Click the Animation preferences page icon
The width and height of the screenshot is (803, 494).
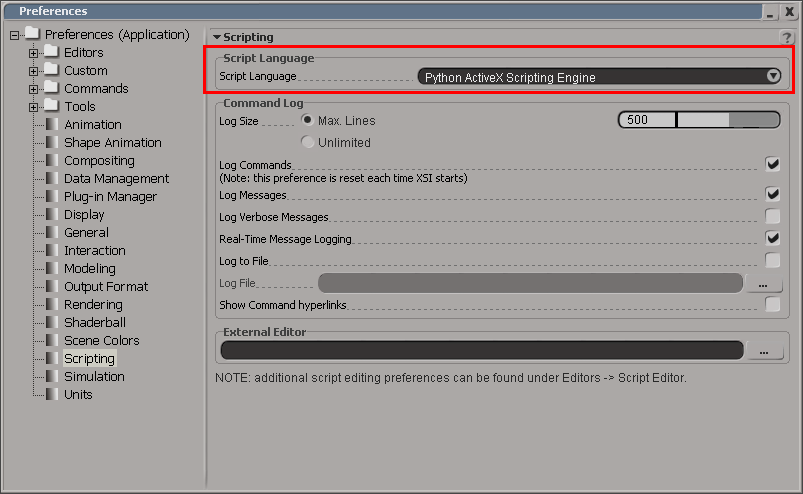tap(52, 125)
